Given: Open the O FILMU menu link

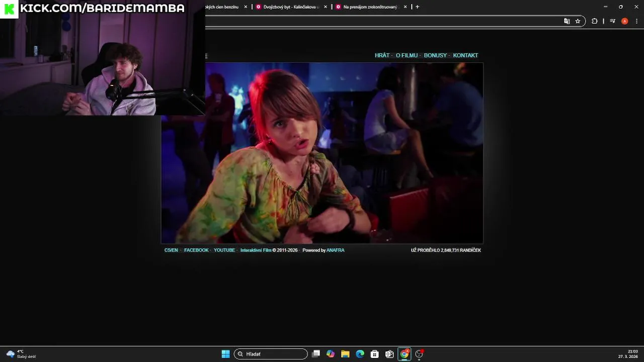Looking at the screenshot, I should [407, 55].
